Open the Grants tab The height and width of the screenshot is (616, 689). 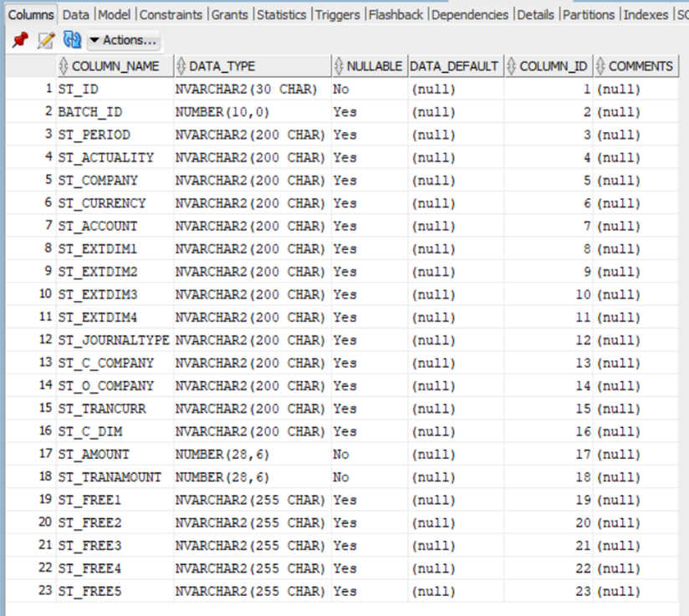[x=229, y=15]
